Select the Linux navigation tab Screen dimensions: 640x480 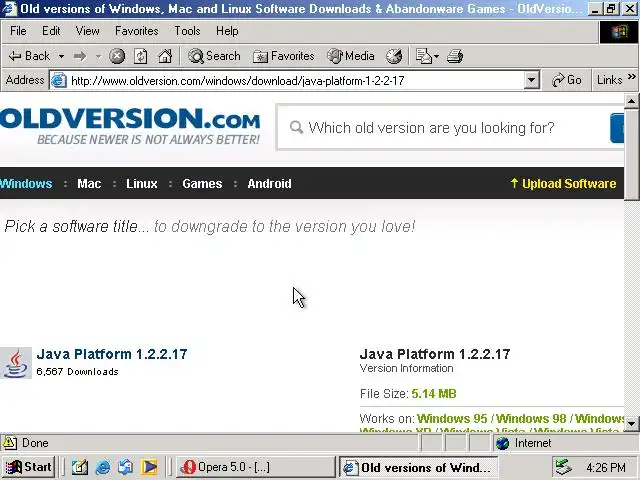(x=142, y=184)
